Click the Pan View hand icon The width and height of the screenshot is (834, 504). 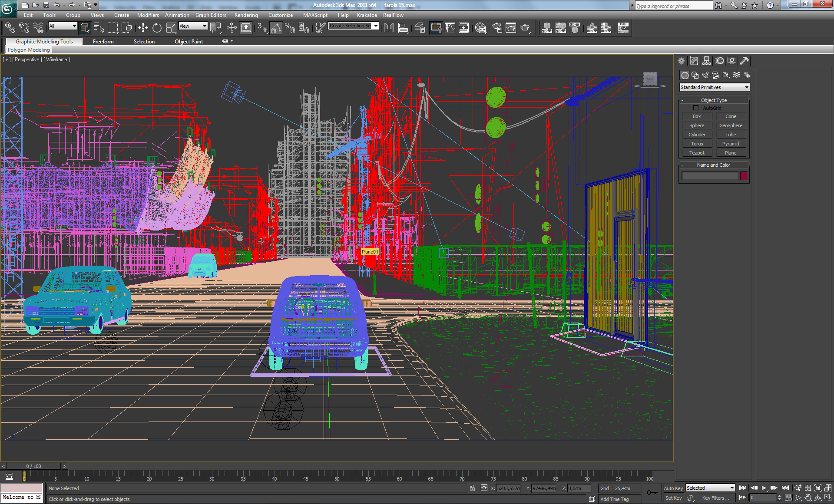coord(808,498)
